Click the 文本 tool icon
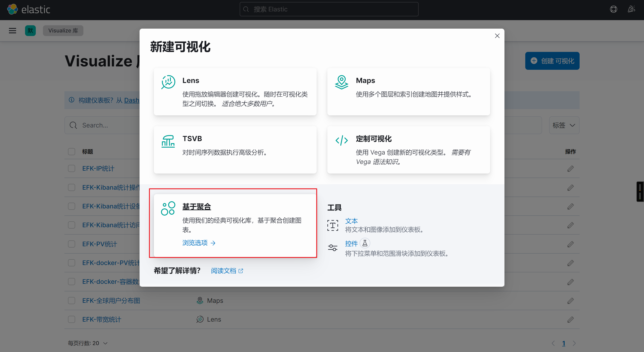Screen dimensions: 644x352 point(333,225)
